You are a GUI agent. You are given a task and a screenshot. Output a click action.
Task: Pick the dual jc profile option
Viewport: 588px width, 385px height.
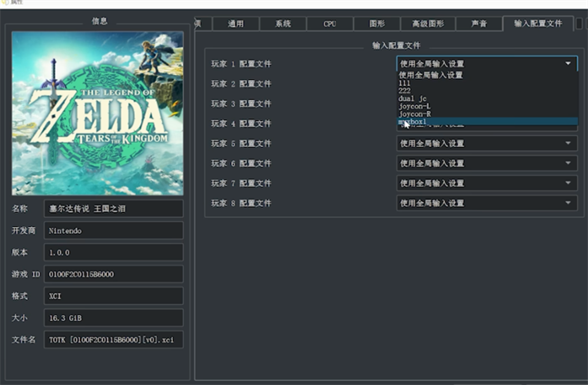pos(413,98)
